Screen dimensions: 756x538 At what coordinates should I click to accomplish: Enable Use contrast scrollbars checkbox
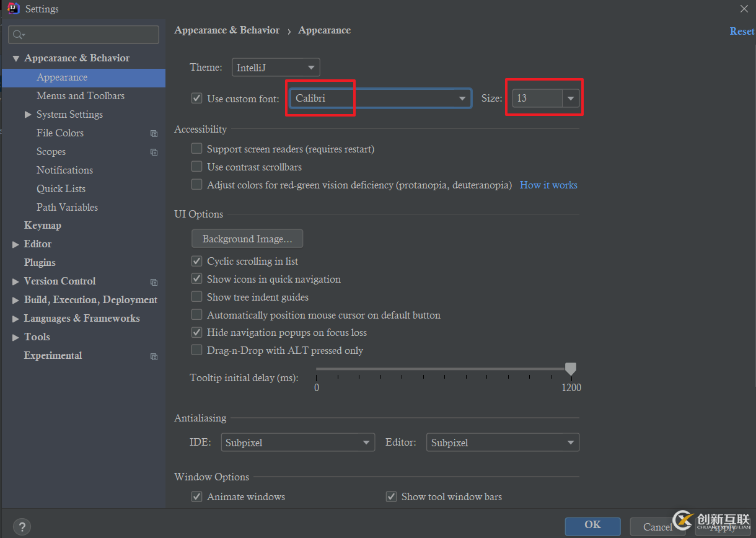197,167
